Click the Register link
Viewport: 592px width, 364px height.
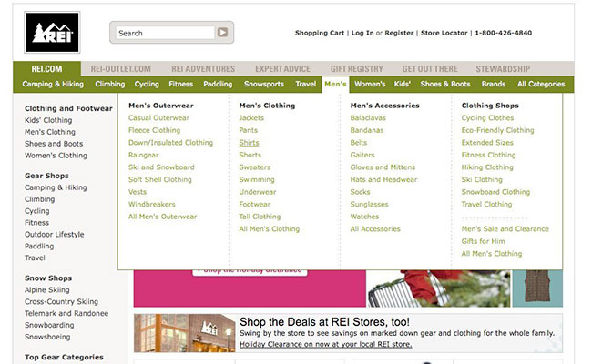point(399,33)
